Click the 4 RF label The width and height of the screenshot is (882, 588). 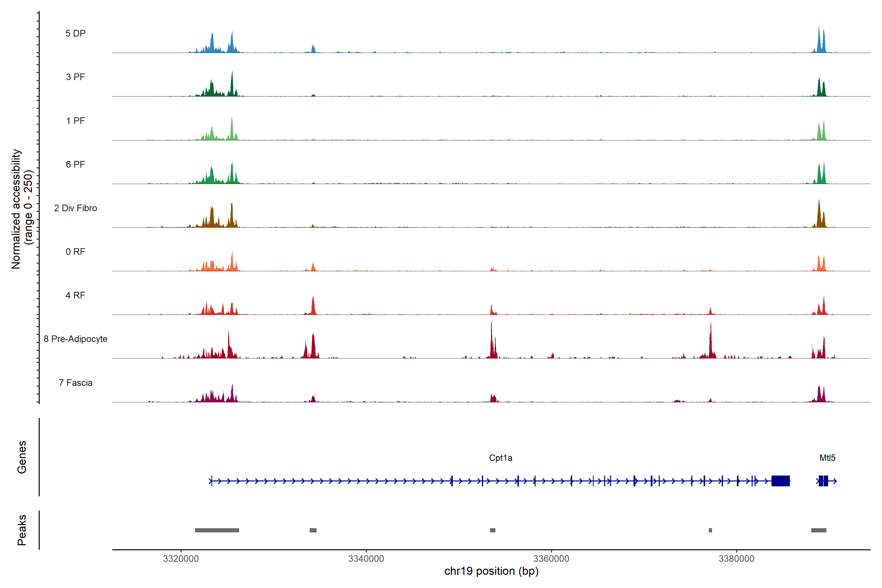(x=75, y=295)
